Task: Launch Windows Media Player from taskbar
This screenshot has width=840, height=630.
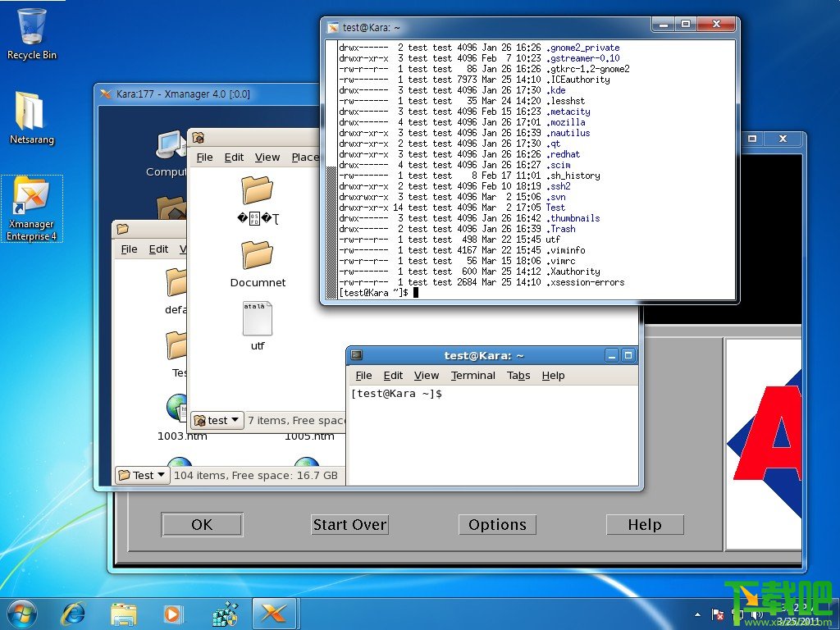Action: [x=173, y=613]
